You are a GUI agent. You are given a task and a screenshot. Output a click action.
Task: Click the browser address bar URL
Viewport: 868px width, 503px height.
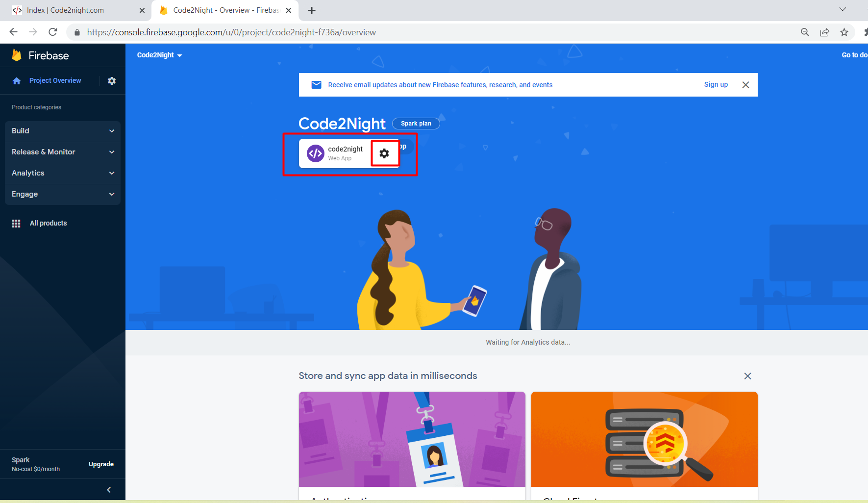(231, 32)
